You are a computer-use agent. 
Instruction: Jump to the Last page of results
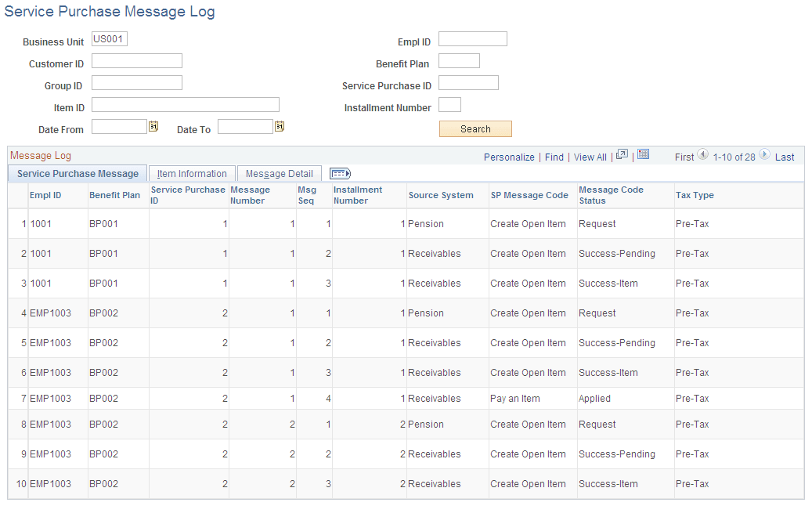click(785, 157)
